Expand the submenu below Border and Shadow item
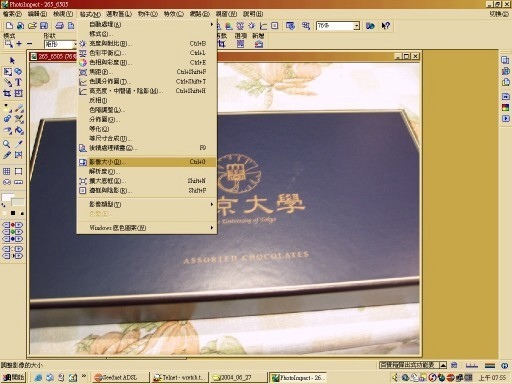This screenshot has height=384, width=512. coord(147,204)
